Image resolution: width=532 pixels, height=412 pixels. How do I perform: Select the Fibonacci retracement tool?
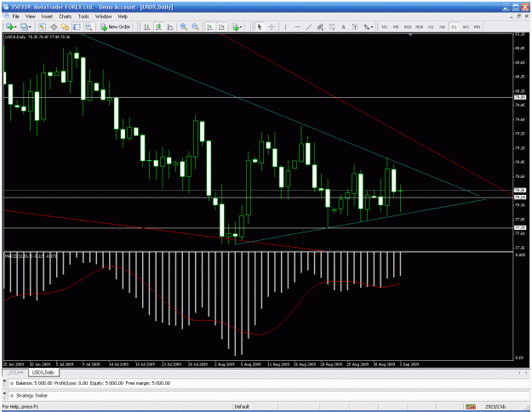(x=332, y=26)
